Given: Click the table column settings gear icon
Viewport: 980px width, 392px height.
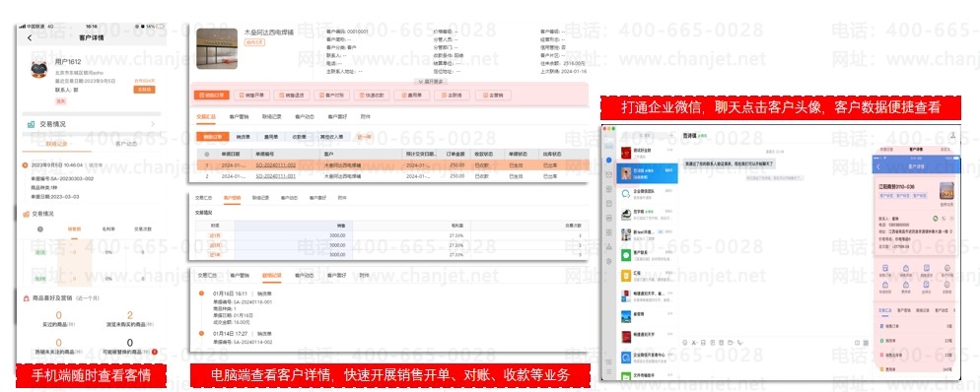Looking at the screenshot, I should point(207,154).
